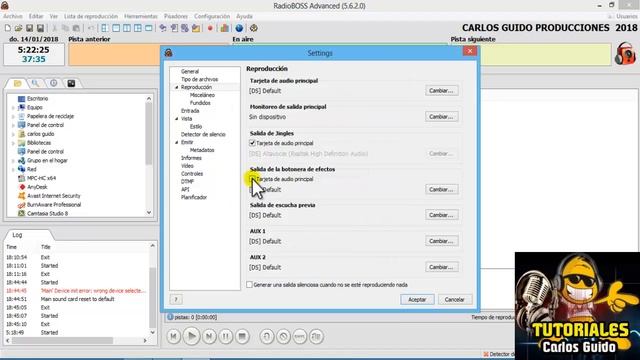The image size is (640, 360).
Task: Click the Avast Internet Security icon
Action: (22, 196)
